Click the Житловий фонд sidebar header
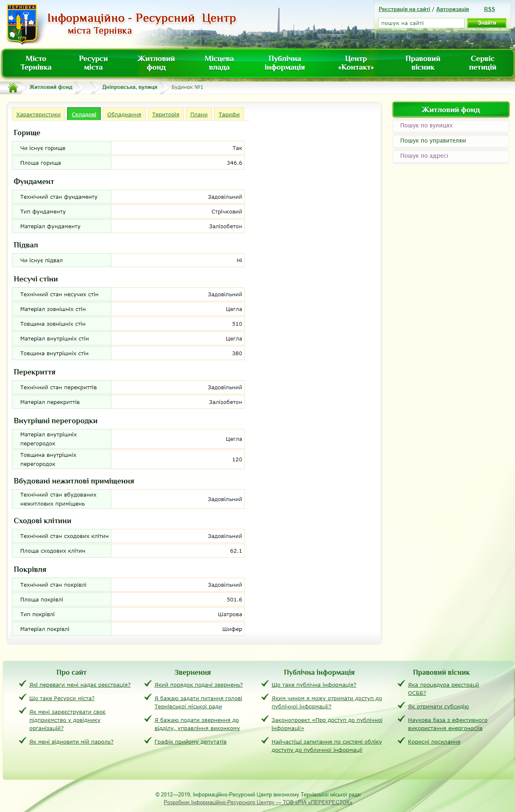This screenshot has height=812, width=515. click(451, 109)
